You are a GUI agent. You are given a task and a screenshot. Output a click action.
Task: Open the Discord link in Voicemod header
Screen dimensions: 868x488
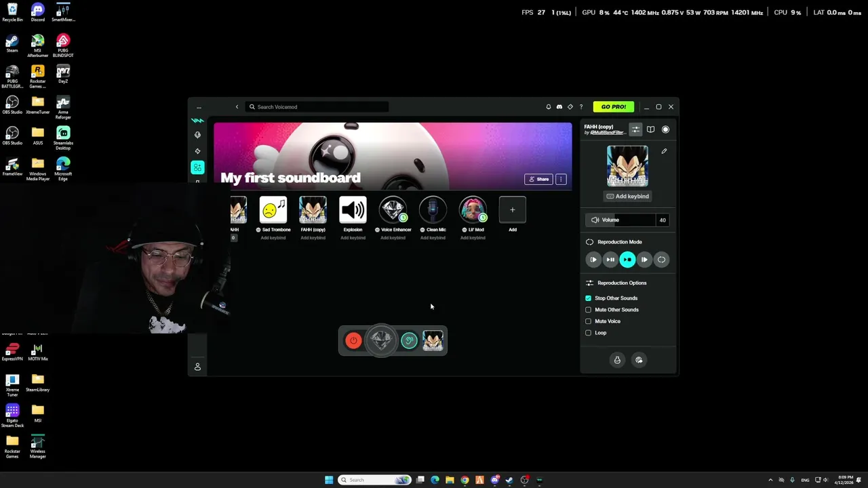tap(559, 107)
